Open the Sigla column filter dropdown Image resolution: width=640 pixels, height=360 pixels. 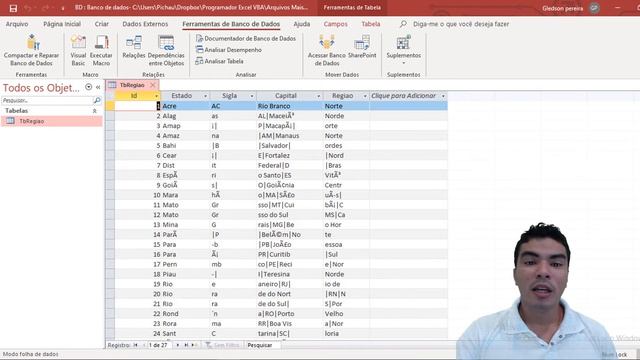pos(252,96)
